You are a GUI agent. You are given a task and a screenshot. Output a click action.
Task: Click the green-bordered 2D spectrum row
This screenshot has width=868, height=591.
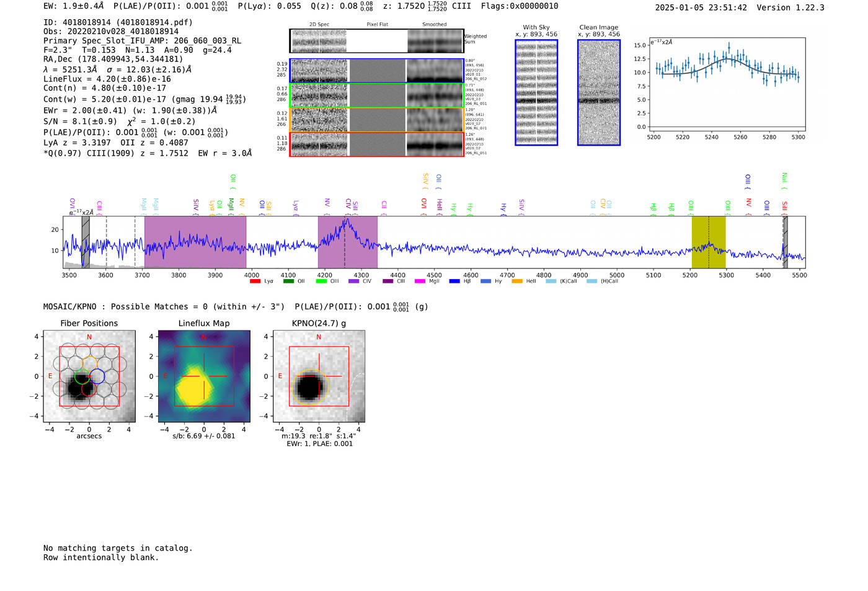377,95
